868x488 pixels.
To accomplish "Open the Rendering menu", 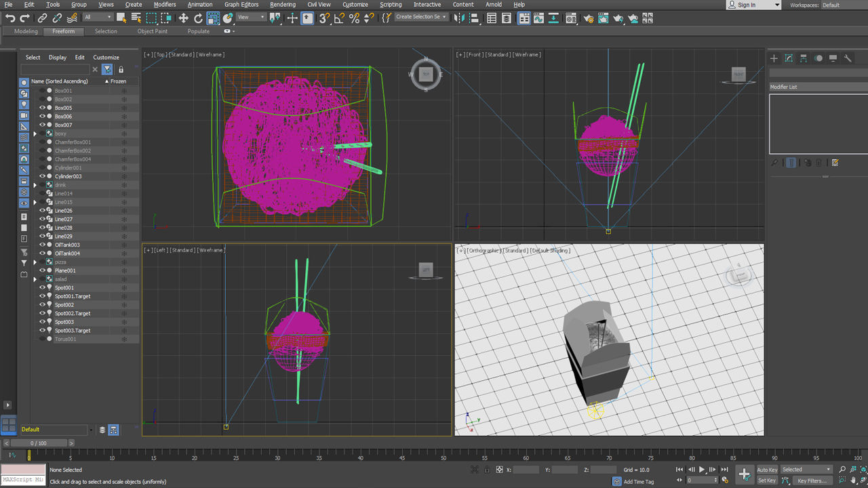I will point(283,5).
